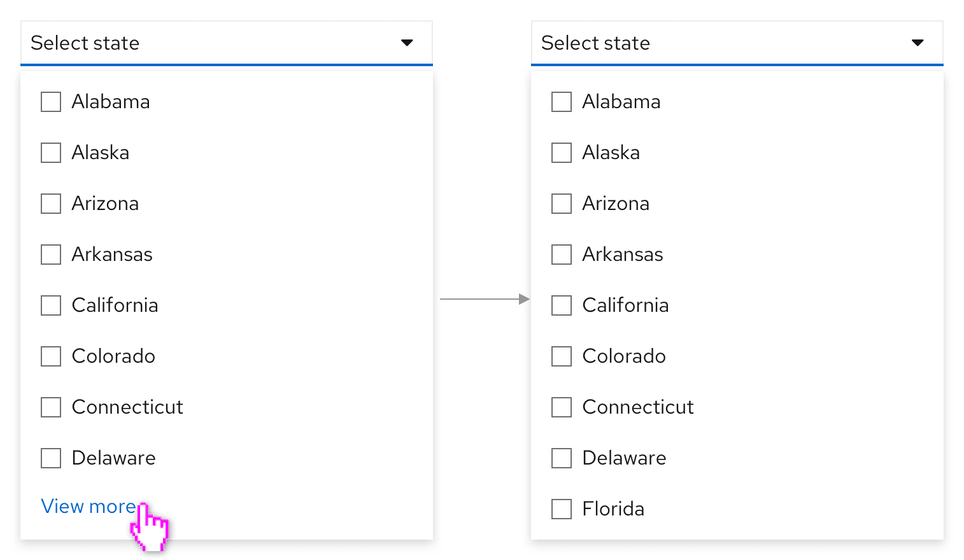Tick Alabama in the right list
This screenshot has height=560, width=964.
[562, 102]
